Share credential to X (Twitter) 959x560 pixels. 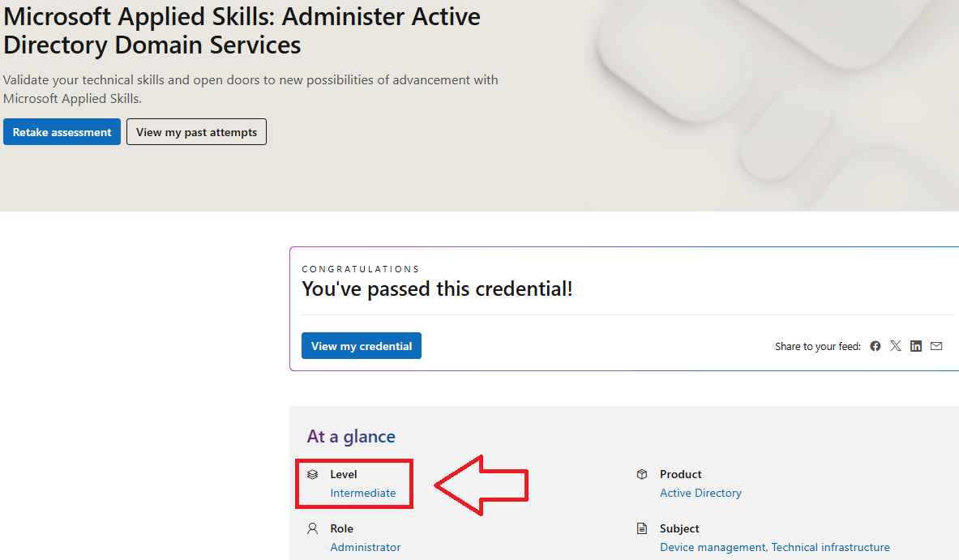coord(896,346)
